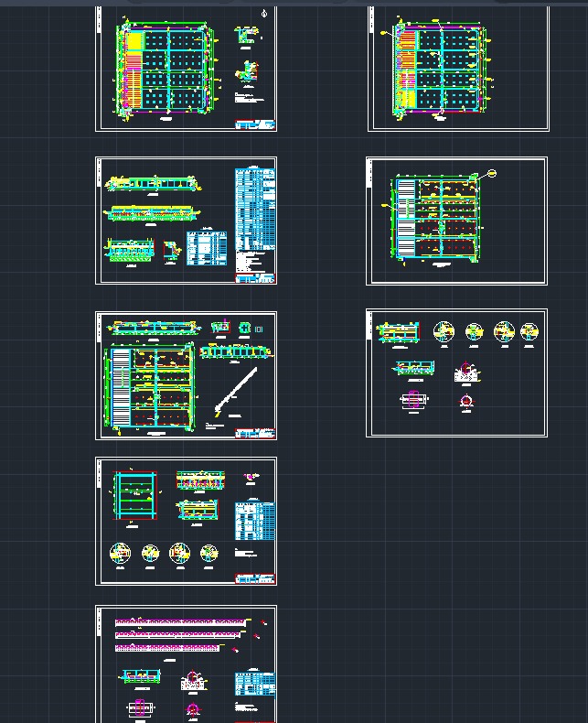Click the third circular detail in the fourth left sheet
Viewport: 588px width, 723px height.
(x=180, y=553)
